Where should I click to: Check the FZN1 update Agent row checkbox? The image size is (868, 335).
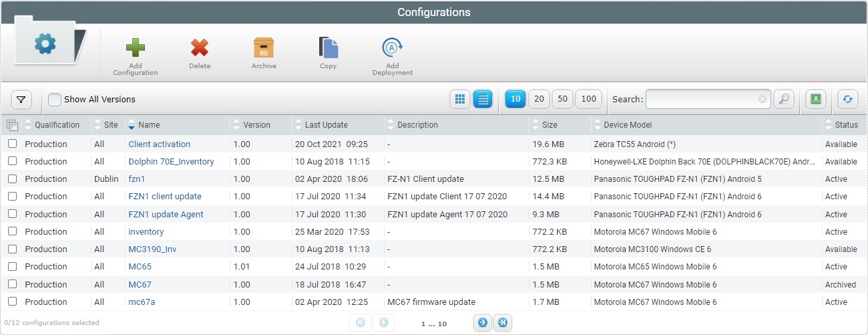12,214
